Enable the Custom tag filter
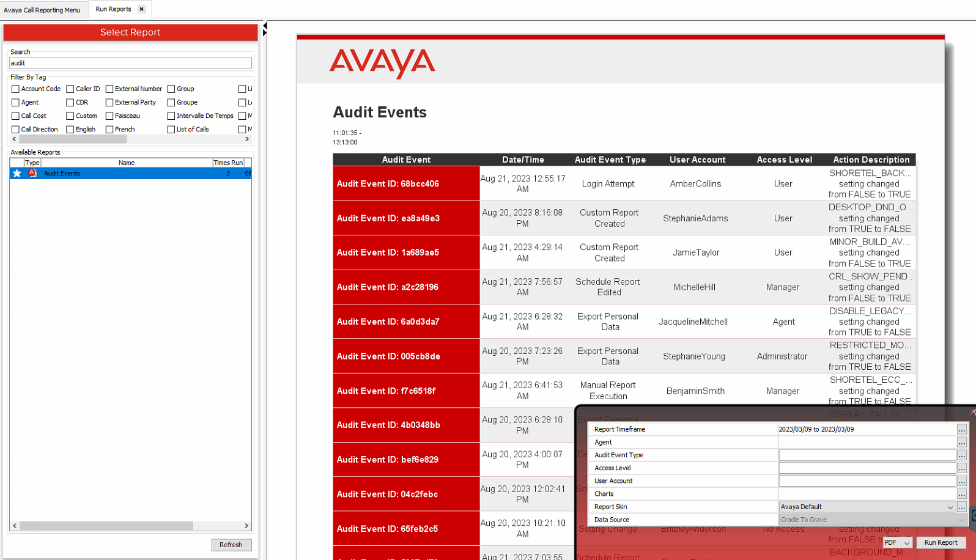The height and width of the screenshot is (560, 976). tap(70, 116)
